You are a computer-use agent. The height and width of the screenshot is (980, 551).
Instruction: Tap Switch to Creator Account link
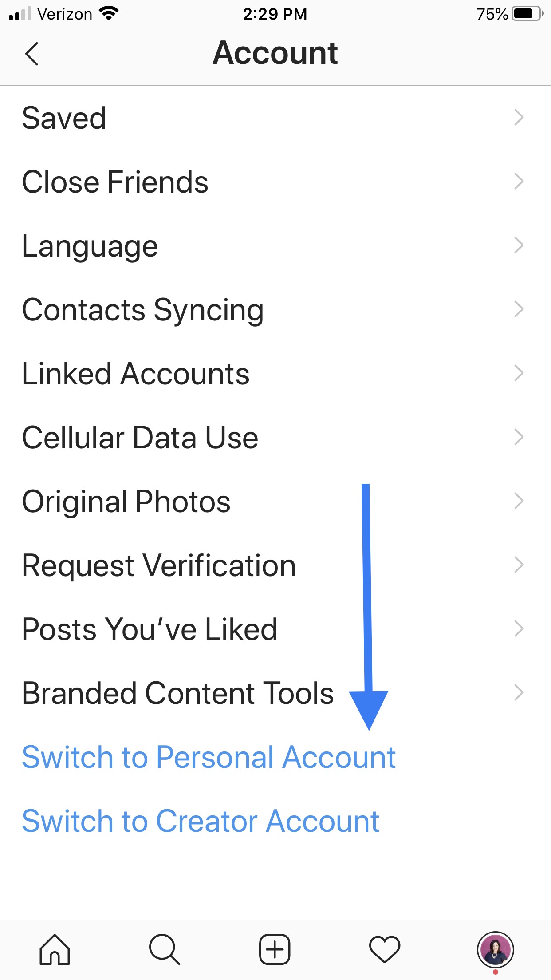coord(201,821)
